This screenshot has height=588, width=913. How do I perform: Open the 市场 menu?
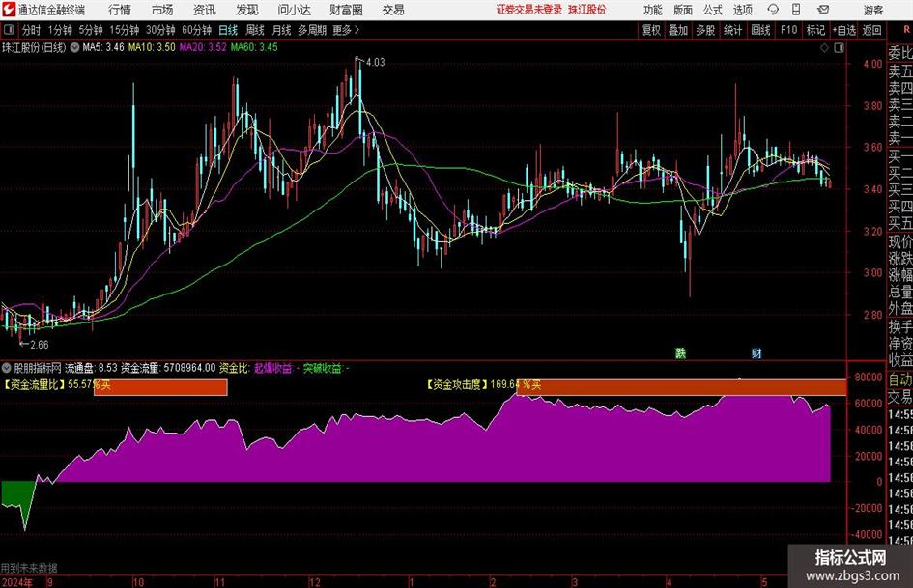tap(162, 10)
